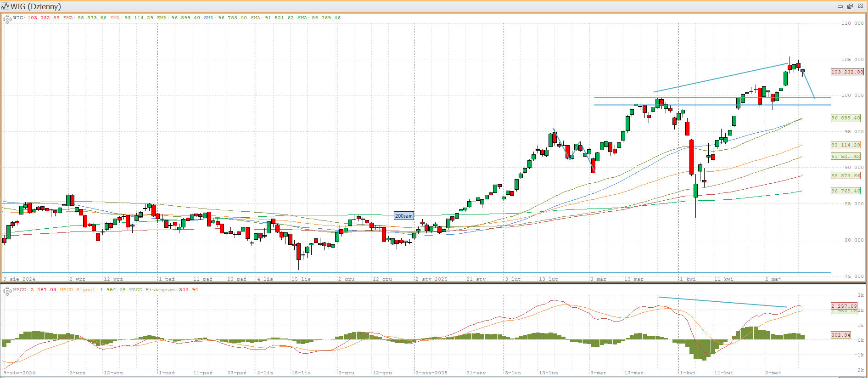
Task: Click the 200sam annotation label on chart
Action: pyautogui.click(x=403, y=216)
